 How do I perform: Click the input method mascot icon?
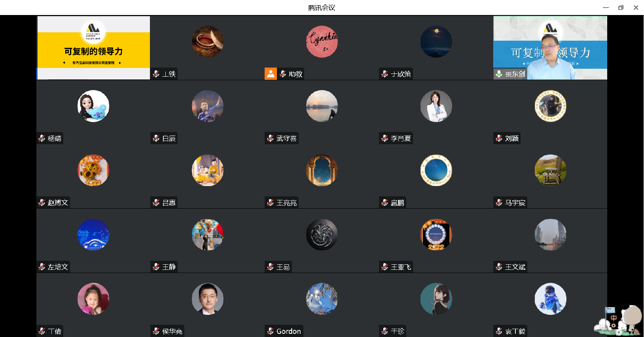619,320
